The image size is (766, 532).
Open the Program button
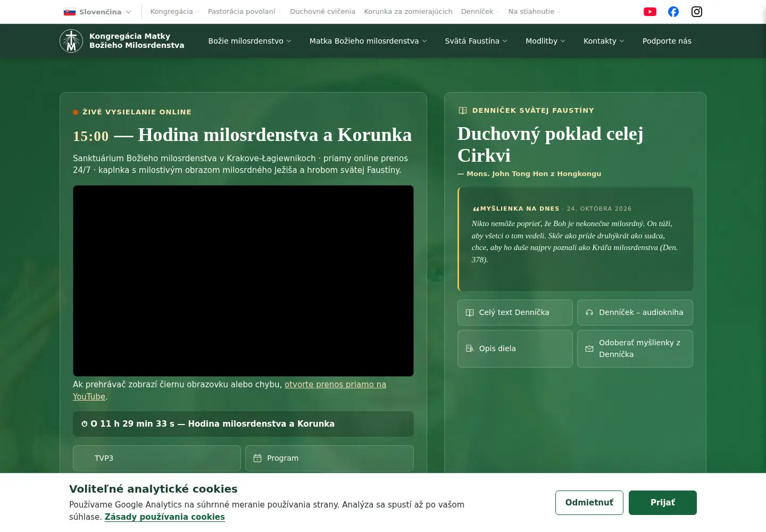(329, 458)
